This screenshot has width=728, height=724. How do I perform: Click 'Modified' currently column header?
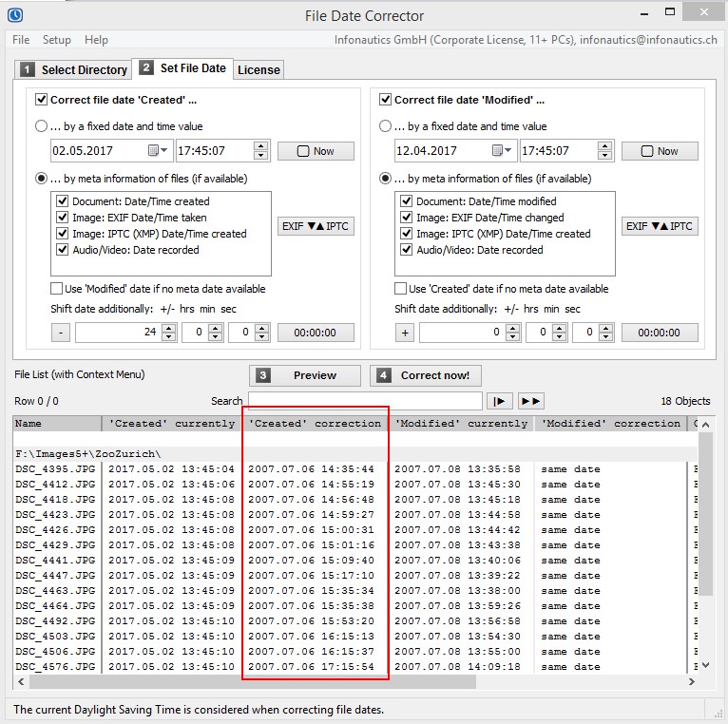(x=462, y=423)
